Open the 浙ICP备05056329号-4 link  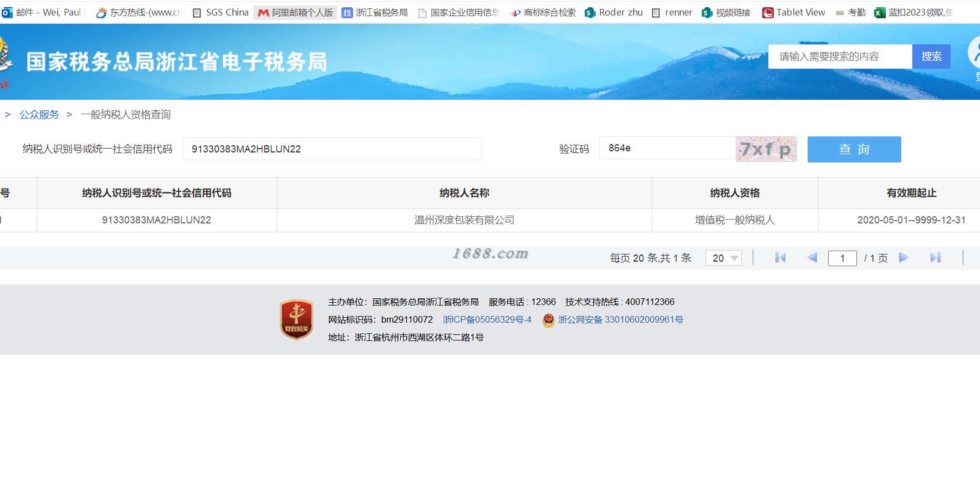pyautogui.click(x=487, y=320)
